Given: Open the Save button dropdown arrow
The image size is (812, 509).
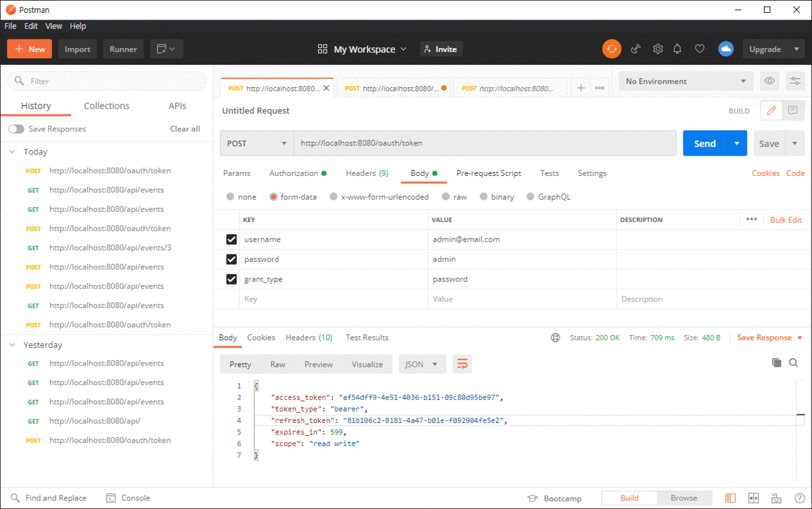Looking at the screenshot, I should coord(795,143).
